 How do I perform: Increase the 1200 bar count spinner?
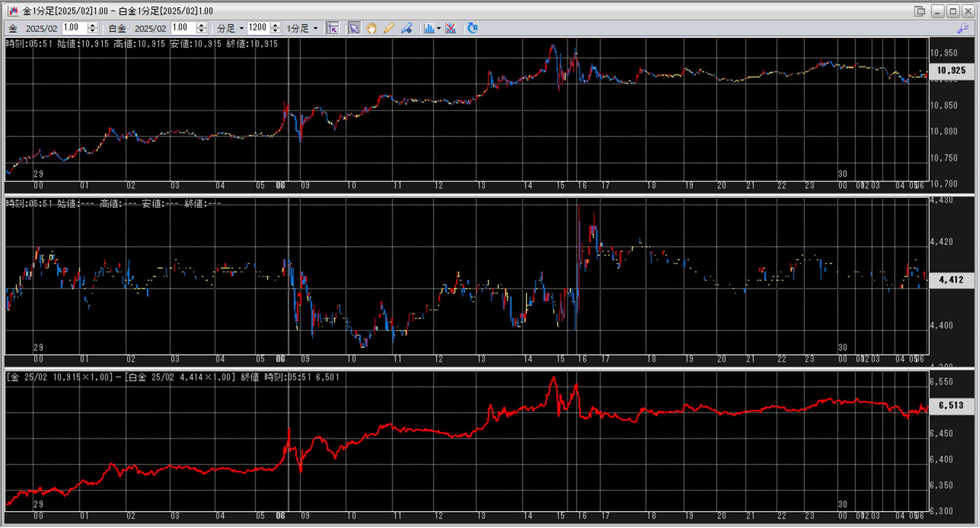pos(276,25)
